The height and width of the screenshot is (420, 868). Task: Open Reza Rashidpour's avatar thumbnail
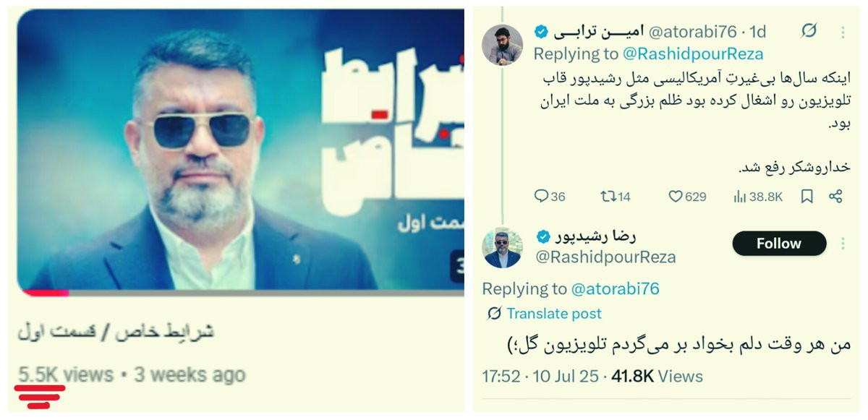503,248
